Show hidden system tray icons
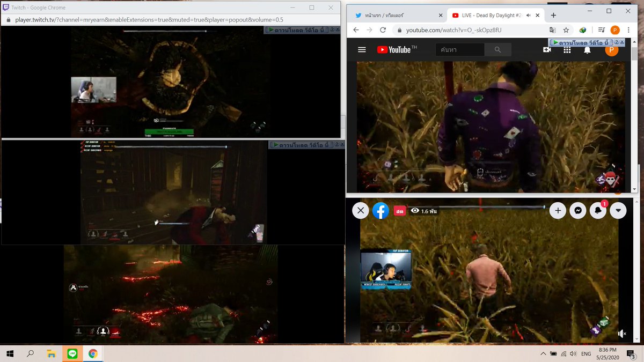 (x=543, y=353)
